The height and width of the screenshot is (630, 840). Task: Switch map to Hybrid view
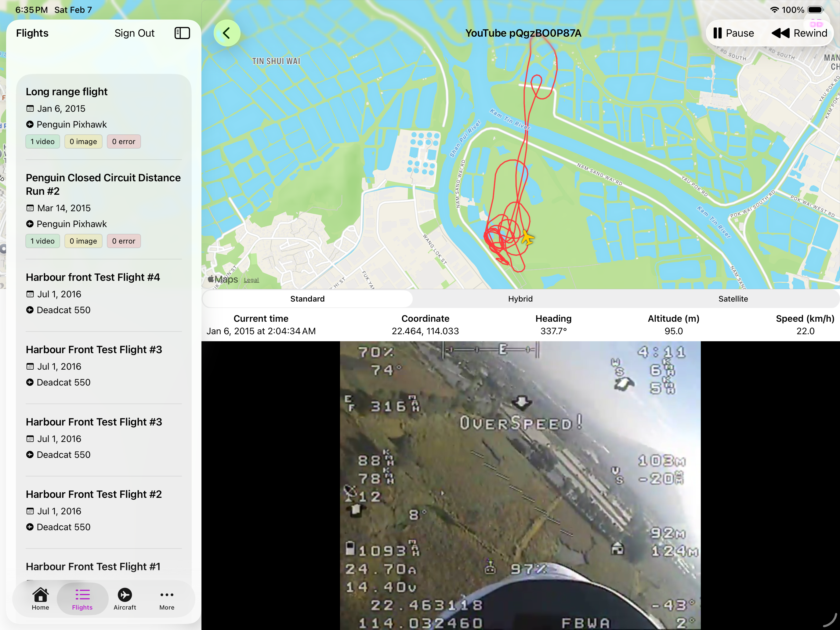click(520, 299)
